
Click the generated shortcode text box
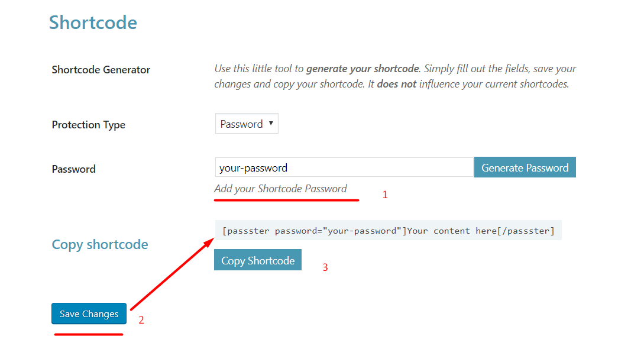pos(387,230)
